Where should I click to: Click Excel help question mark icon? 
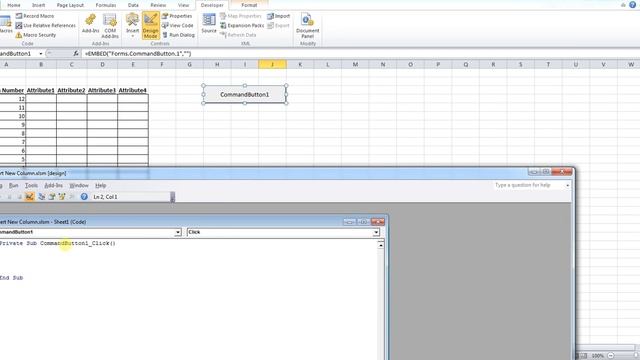(632, 4)
